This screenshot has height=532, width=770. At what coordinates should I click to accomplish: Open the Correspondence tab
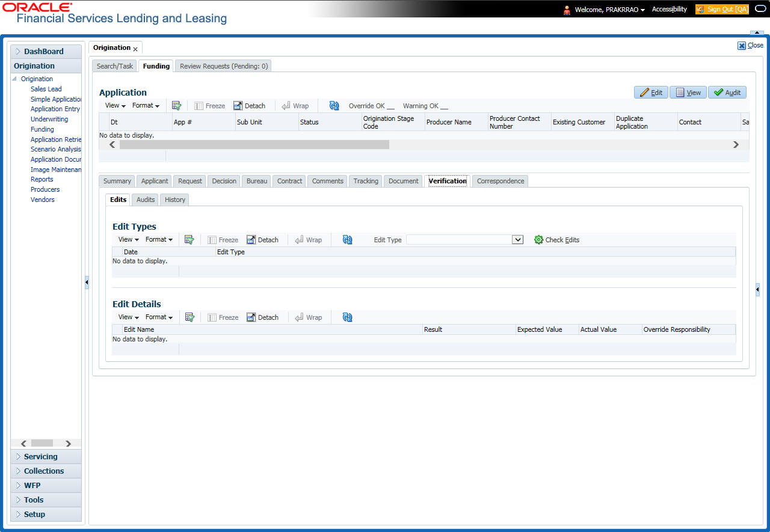tap(500, 181)
